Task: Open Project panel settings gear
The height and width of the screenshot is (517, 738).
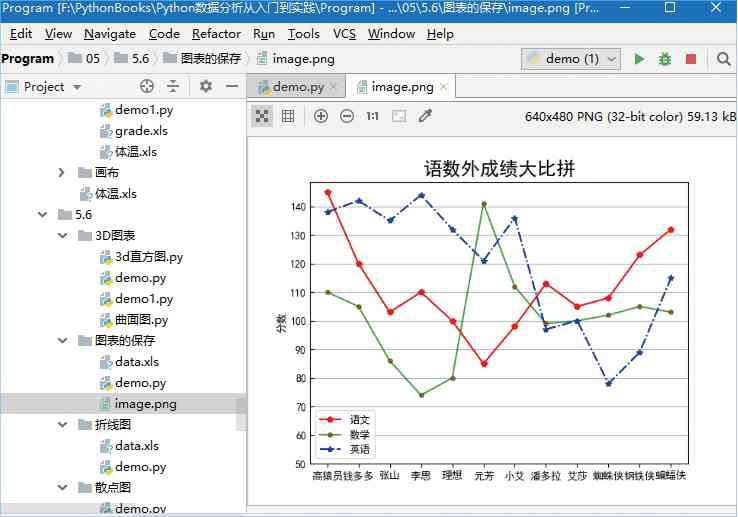Action: click(x=206, y=86)
